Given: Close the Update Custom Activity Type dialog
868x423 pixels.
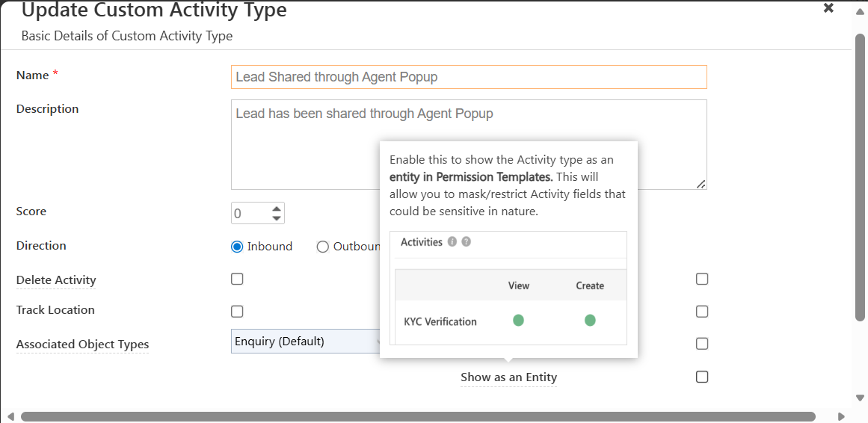Looking at the screenshot, I should pyautogui.click(x=828, y=8).
